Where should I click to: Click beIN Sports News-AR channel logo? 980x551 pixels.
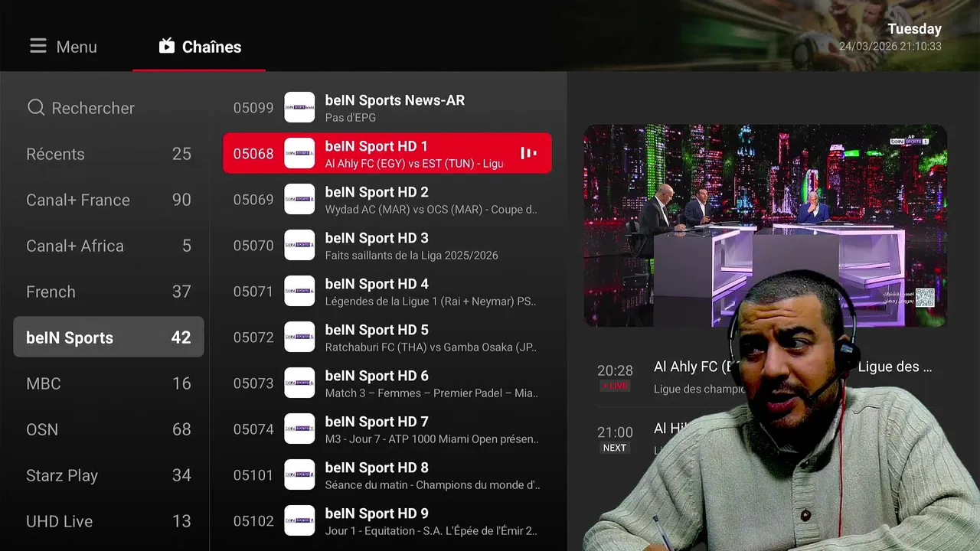click(299, 107)
